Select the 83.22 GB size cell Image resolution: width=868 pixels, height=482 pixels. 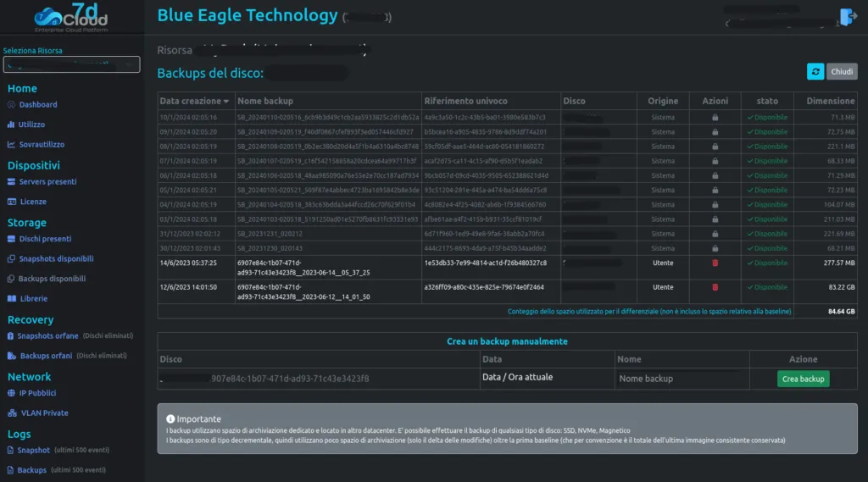(x=842, y=287)
